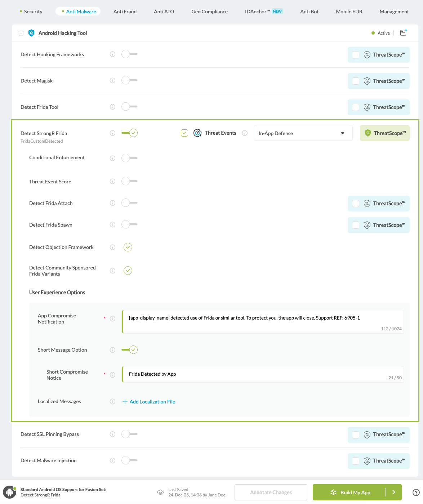423x504 pixels.
Task: Open the Mobile EDR tab
Action: (348, 11)
